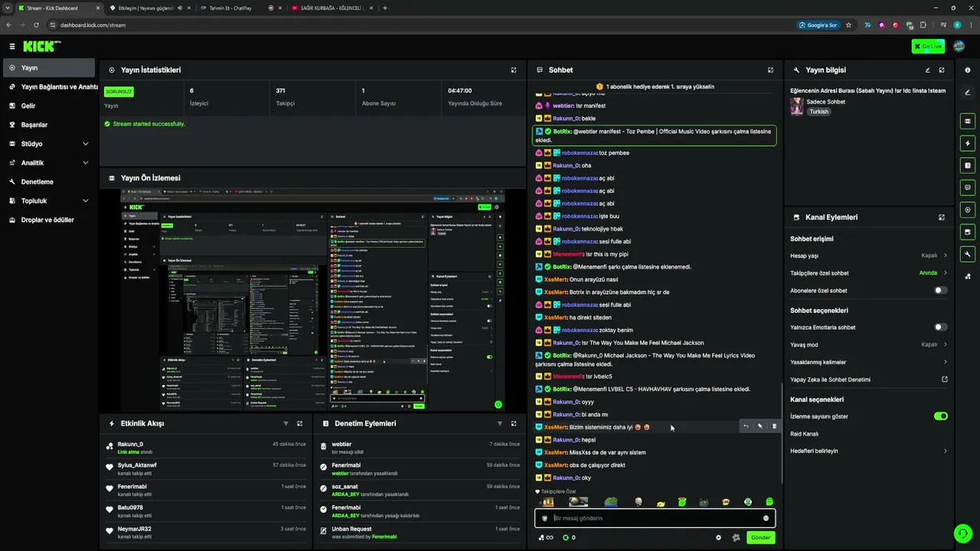The width and height of the screenshot is (980, 551).
Task: Open the browser extensions puzzle icon
Action: [x=923, y=24]
